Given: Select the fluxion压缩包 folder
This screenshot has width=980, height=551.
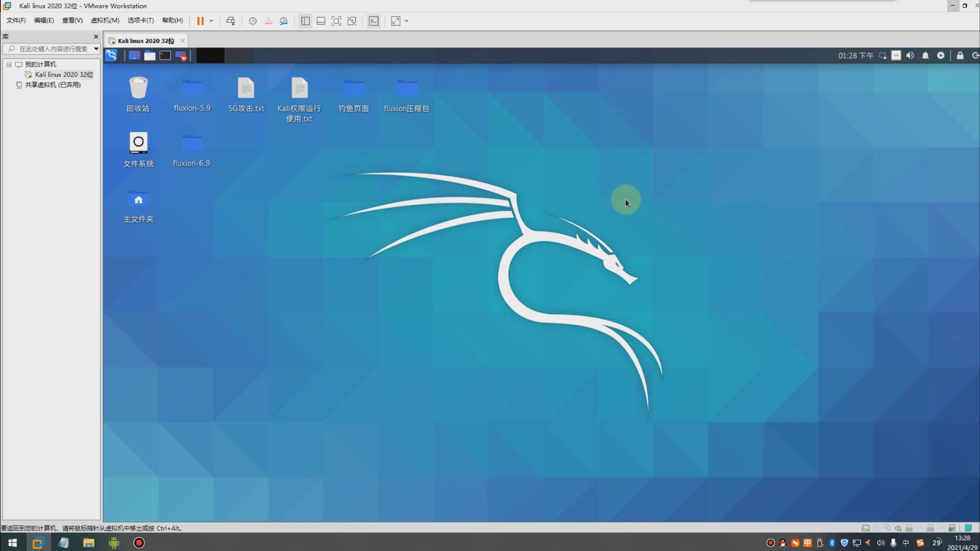Looking at the screenshot, I should pyautogui.click(x=407, y=94).
